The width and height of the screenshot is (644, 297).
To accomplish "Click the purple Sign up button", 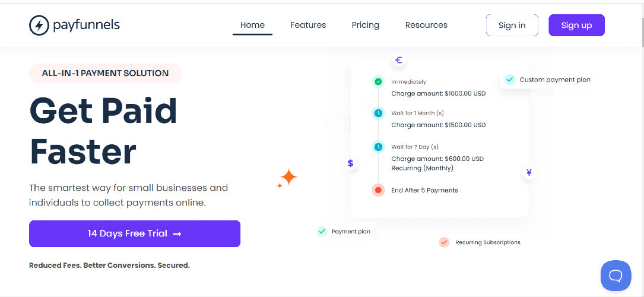I will tap(577, 25).
